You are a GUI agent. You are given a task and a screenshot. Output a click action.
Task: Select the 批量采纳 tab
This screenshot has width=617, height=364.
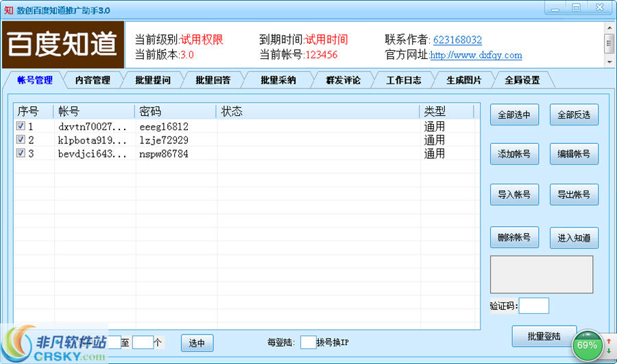(278, 80)
